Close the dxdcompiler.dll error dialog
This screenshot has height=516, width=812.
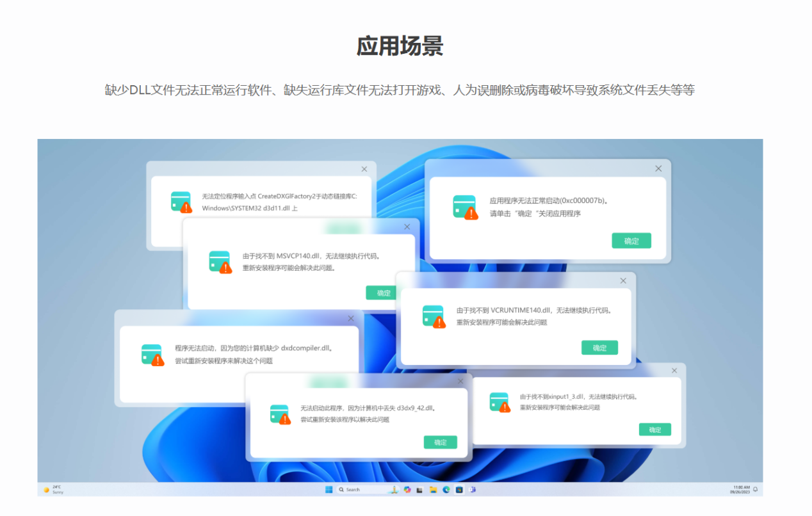click(351, 318)
